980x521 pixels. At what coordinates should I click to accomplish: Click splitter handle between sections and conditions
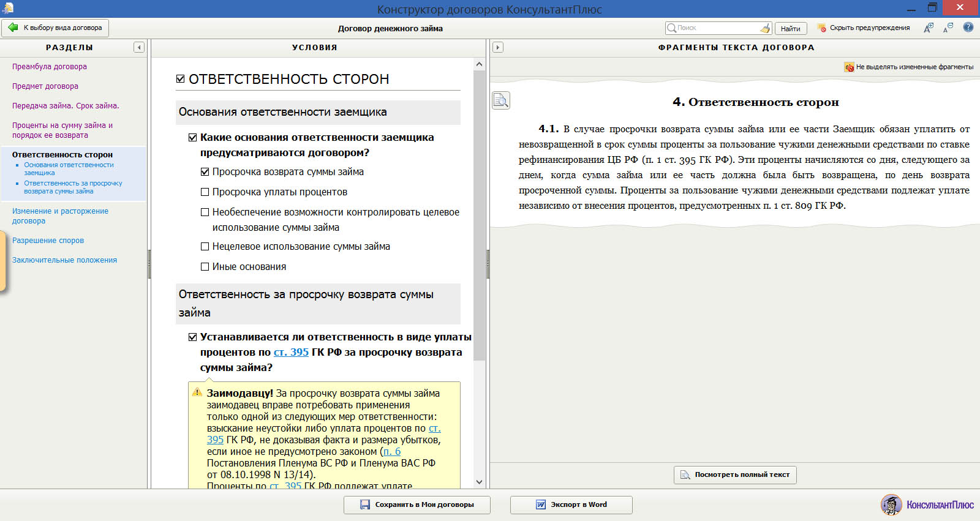(149, 264)
